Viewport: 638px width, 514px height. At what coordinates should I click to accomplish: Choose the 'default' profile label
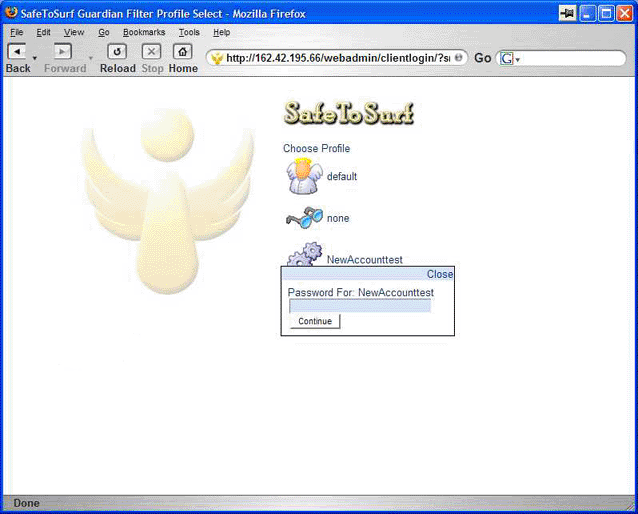[x=342, y=177]
